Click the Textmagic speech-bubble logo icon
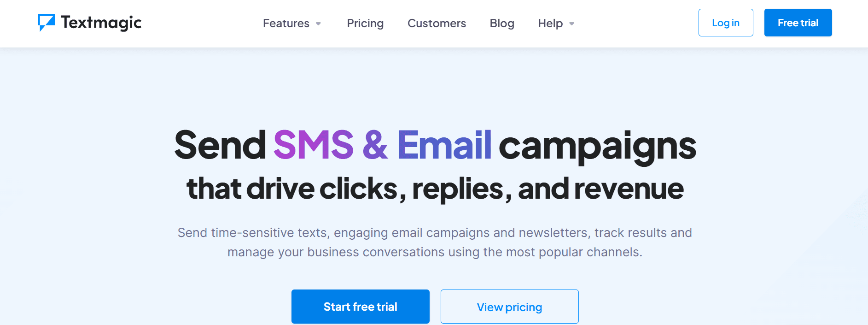 click(45, 23)
